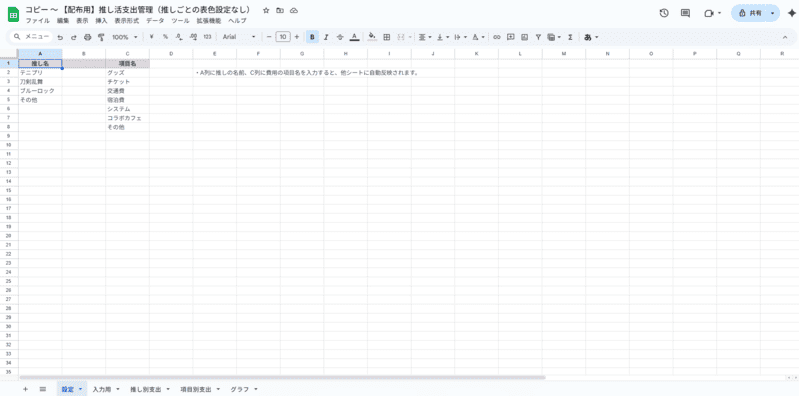
Task: Open the Arial font dropdown
Action: coord(239,37)
